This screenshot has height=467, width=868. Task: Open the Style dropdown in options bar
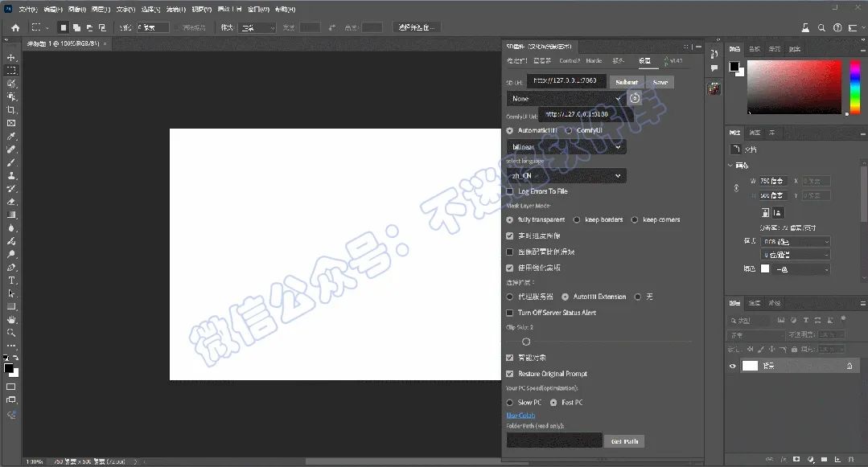pos(257,27)
